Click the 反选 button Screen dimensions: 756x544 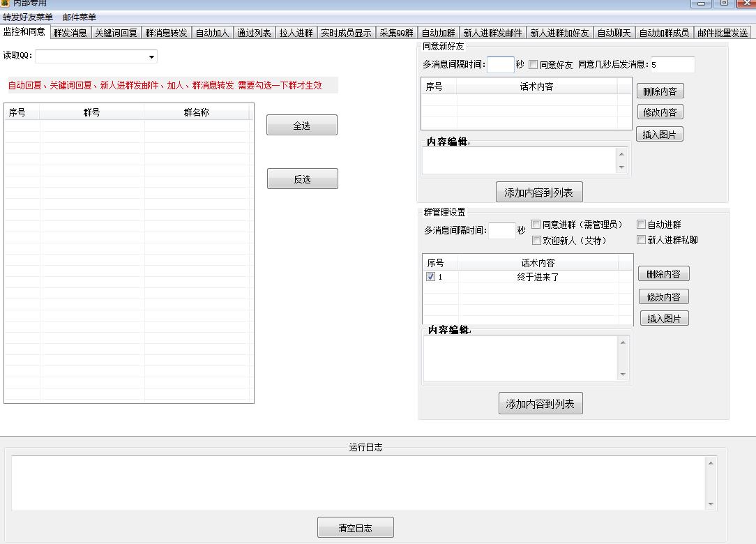tap(301, 178)
